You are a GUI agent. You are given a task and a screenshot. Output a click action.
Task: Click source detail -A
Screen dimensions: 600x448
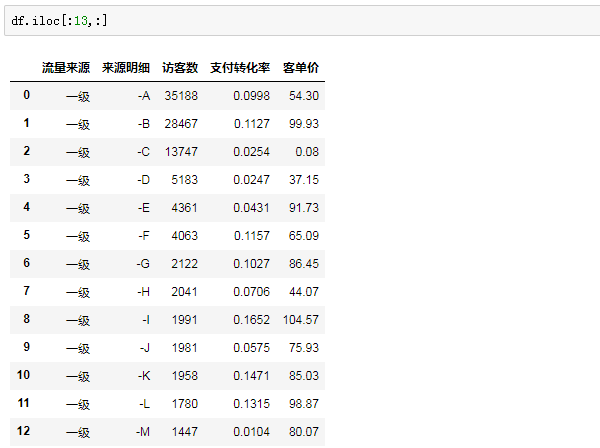[144, 96]
